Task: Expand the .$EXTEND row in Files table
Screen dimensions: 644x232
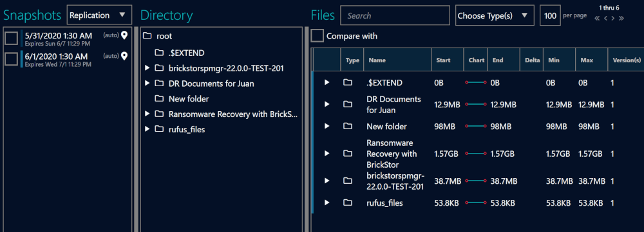Action: (327, 83)
